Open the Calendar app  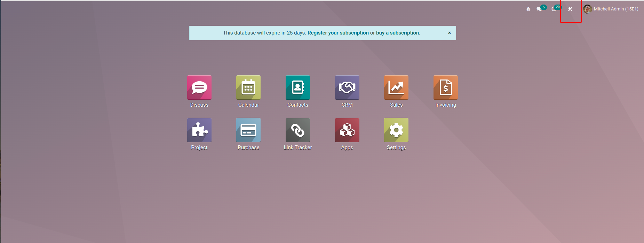pyautogui.click(x=248, y=88)
